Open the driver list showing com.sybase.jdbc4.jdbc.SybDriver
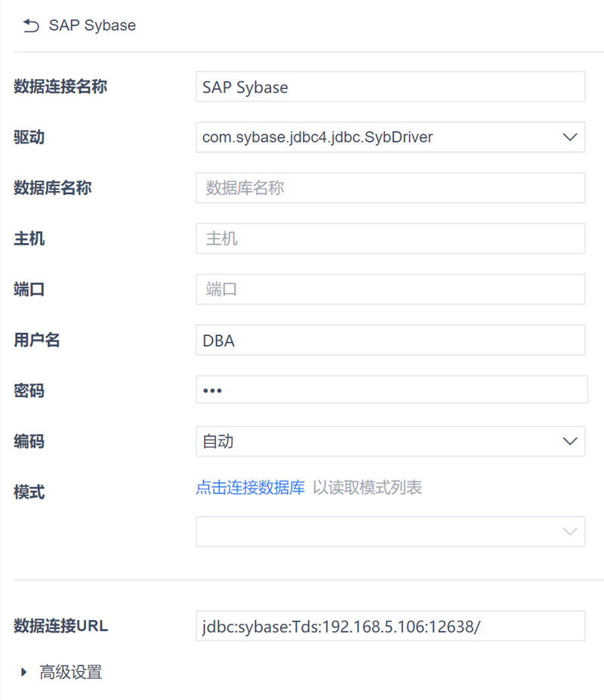The image size is (604, 700). tap(377, 137)
